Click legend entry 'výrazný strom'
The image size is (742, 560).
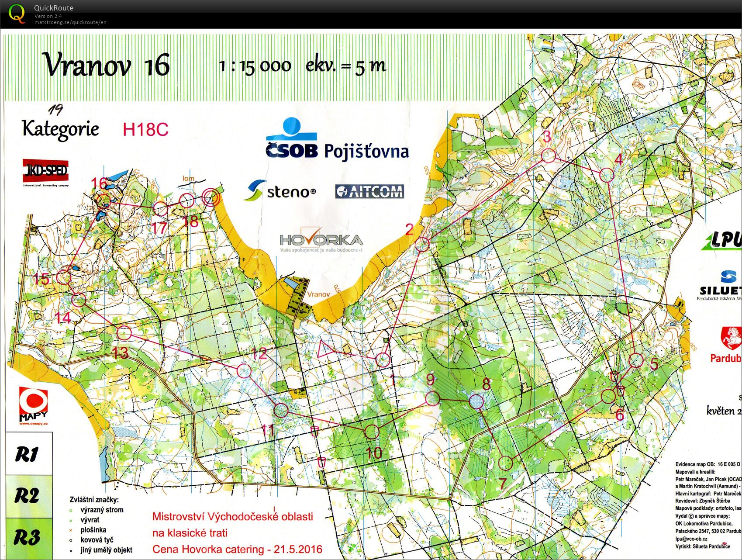102,510
